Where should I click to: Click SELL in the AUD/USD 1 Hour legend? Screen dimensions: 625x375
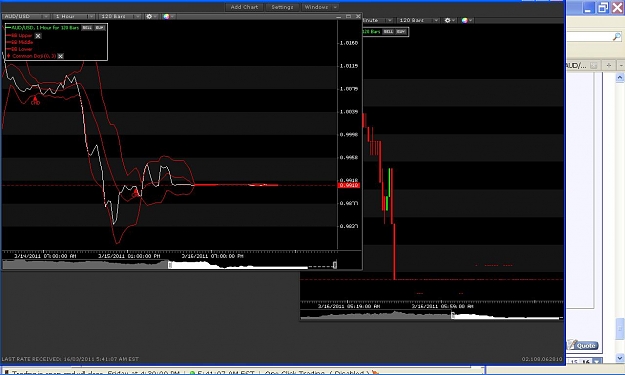click(x=86, y=27)
